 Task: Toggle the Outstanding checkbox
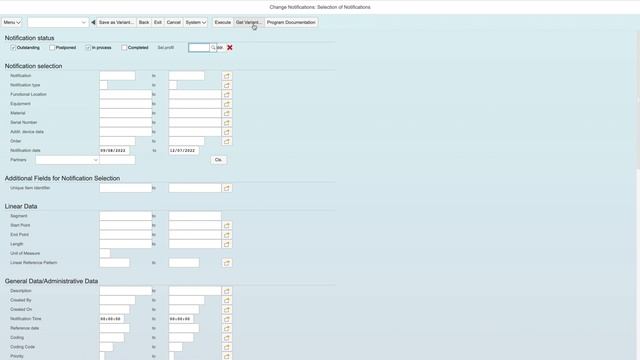[x=13, y=48]
